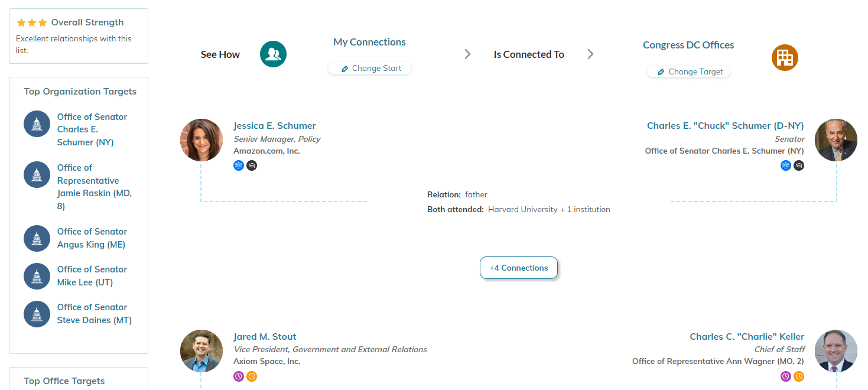This screenshot has height=390, width=868.
Task: Click the Change Start button
Action: (370, 69)
